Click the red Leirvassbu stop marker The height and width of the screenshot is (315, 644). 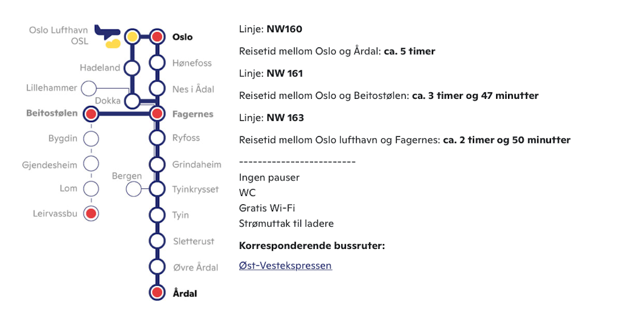tap(91, 213)
